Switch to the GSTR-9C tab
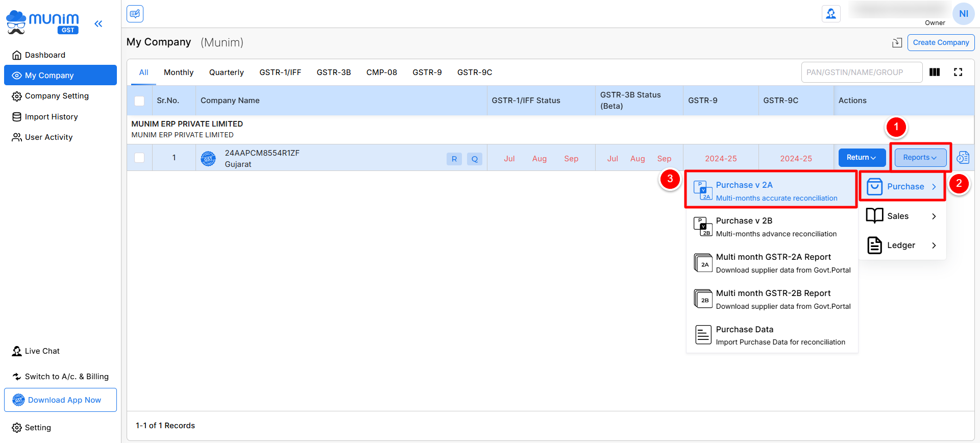 [x=475, y=72]
